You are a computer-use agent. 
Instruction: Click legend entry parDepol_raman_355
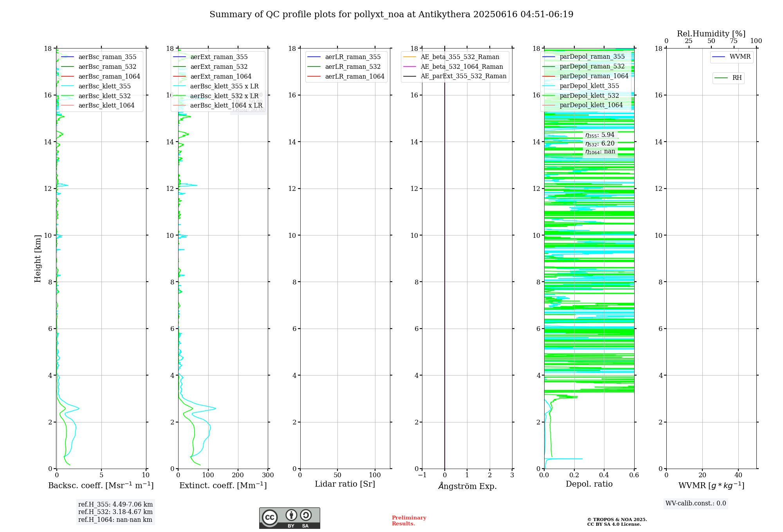584,57
